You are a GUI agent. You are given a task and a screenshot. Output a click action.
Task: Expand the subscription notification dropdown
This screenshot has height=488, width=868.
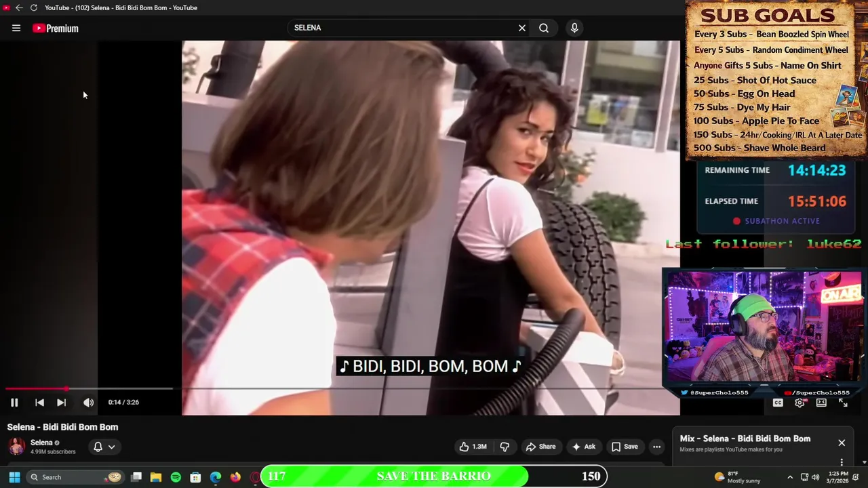click(x=112, y=447)
